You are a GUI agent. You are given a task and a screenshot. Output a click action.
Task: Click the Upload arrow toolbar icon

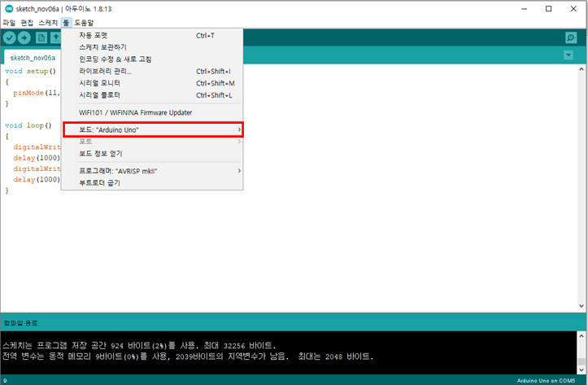point(24,37)
